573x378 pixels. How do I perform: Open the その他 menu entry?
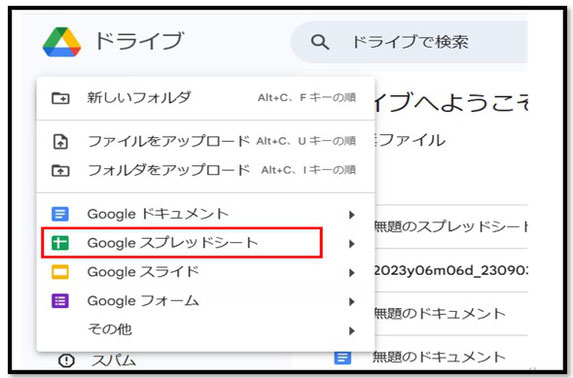[x=206, y=330]
